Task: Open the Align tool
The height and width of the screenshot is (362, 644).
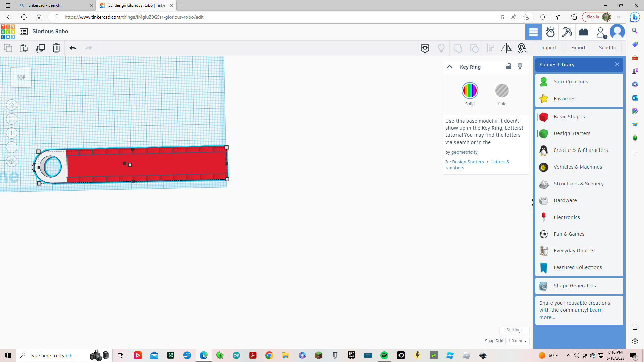Action: pyautogui.click(x=490, y=48)
